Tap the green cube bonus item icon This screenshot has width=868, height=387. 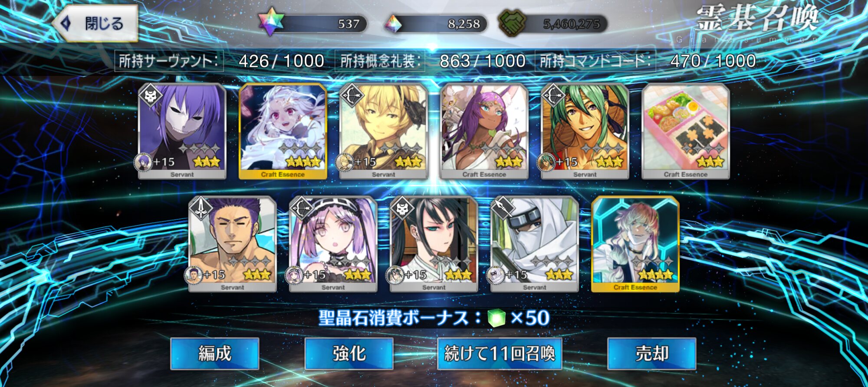(x=497, y=318)
